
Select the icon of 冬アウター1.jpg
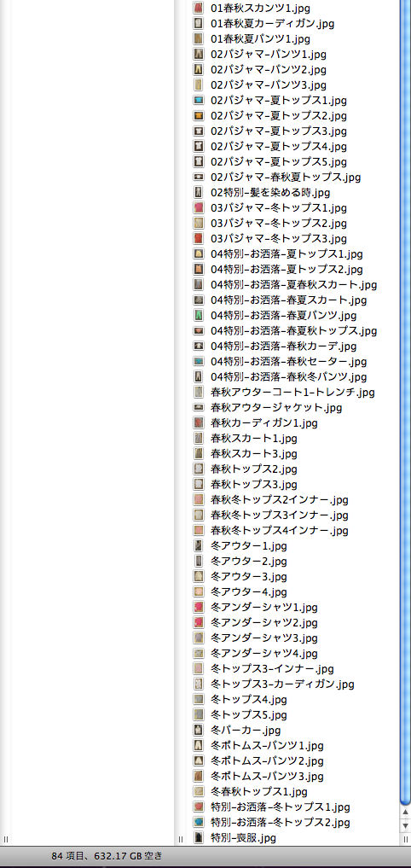(199, 546)
